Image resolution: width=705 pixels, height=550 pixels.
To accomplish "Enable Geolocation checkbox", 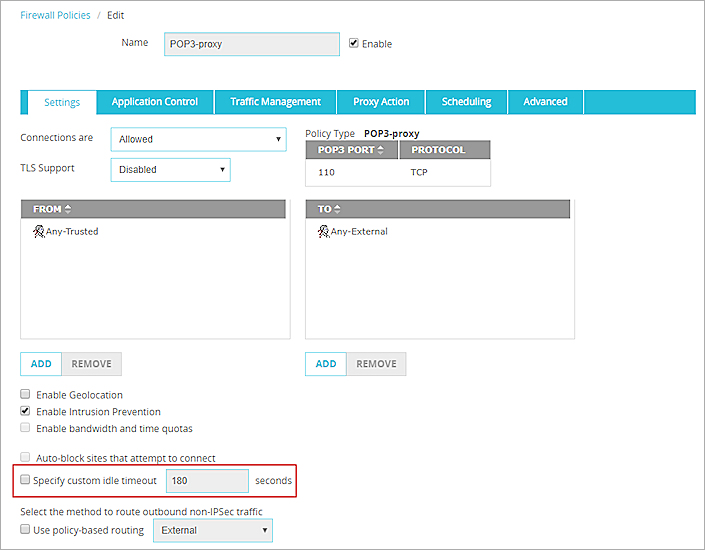I will [x=26, y=395].
